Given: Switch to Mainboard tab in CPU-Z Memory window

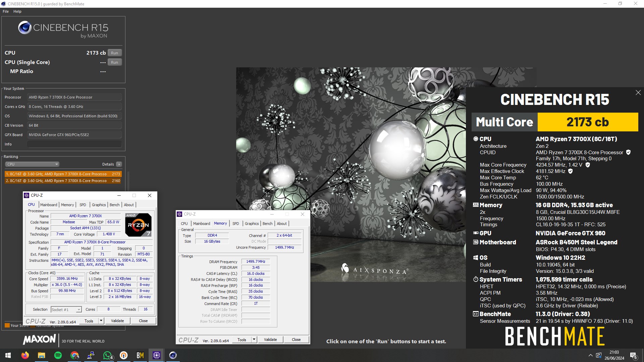Looking at the screenshot, I should click(x=202, y=224).
